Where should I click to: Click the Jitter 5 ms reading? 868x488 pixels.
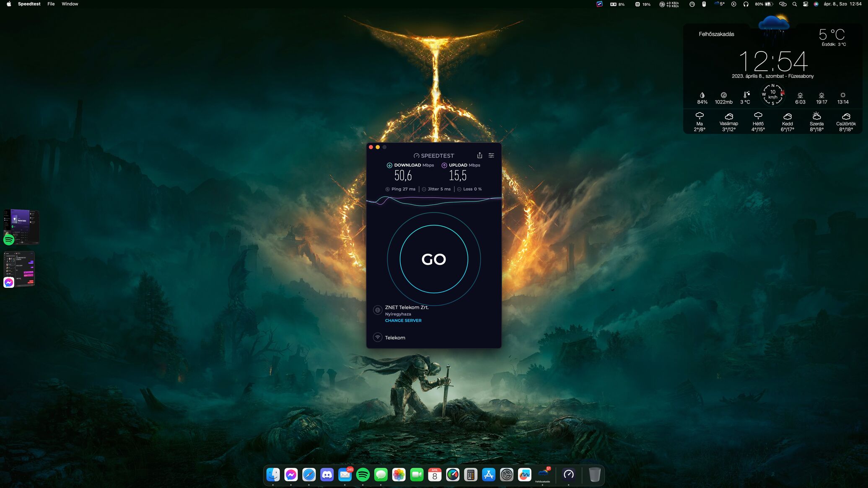[x=436, y=189]
